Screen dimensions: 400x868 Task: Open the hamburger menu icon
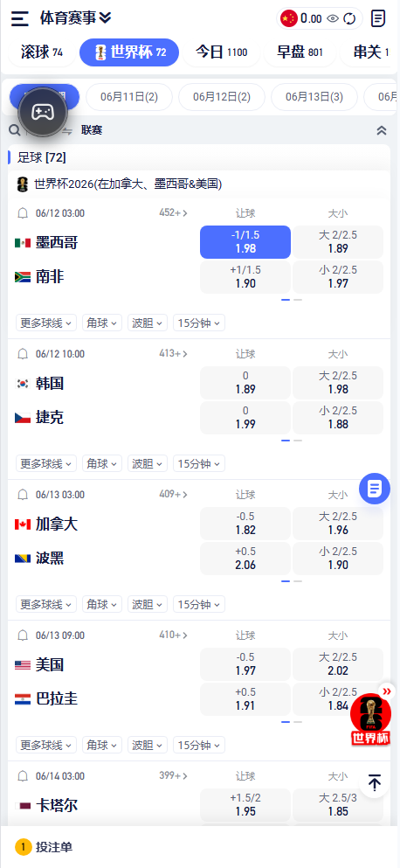point(20,18)
